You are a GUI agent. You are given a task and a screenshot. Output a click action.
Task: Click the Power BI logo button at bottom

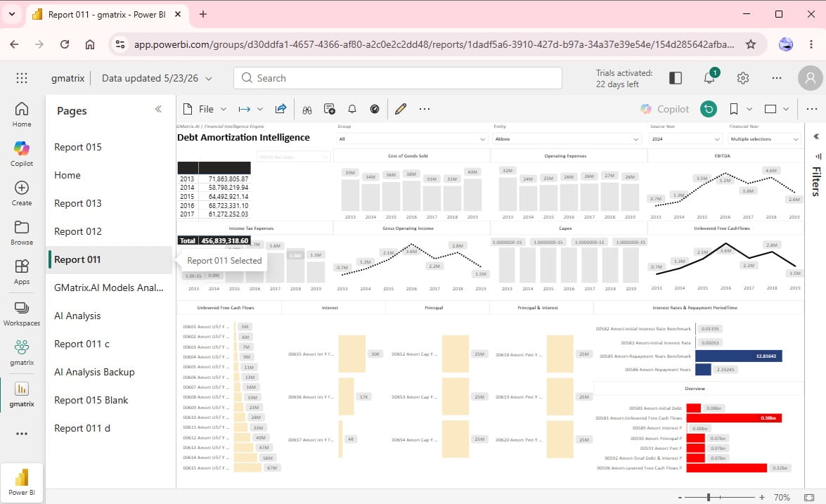pos(22,482)
